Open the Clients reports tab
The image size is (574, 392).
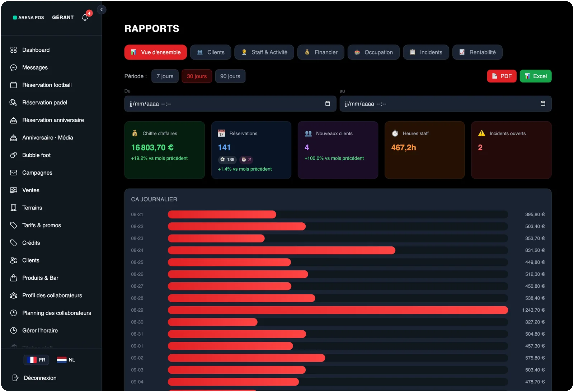pos(211,52)
